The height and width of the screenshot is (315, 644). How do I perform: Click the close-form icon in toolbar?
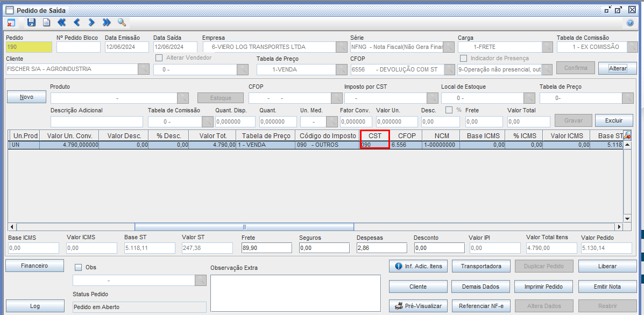[11, 23]
